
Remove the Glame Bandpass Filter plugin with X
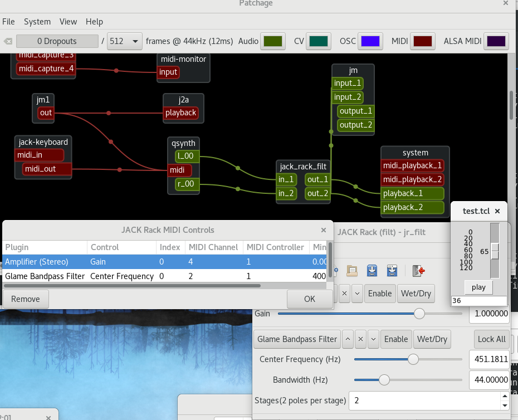pyautogui.click(x=361, y=339)
